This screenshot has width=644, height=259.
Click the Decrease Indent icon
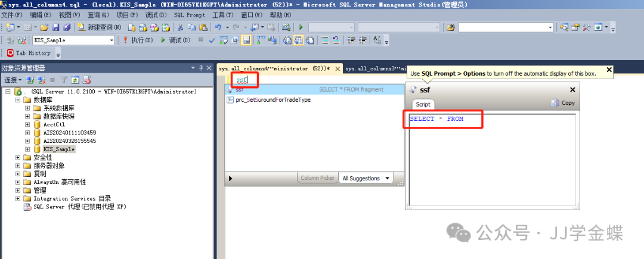click(x=351, y=40)
